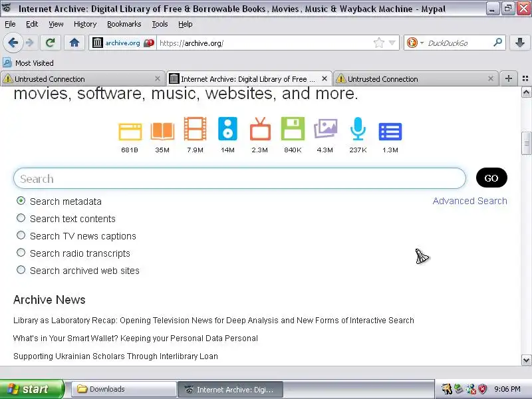Viewport: 532px width, 399px height.
Task: Click the Internet Archive taskbar button
Action: coord(230,389)
